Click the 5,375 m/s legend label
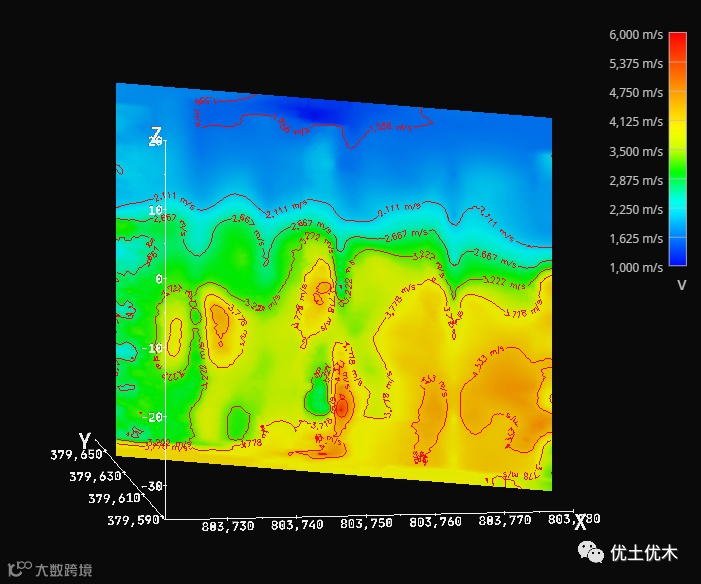 tap(636, 64)
